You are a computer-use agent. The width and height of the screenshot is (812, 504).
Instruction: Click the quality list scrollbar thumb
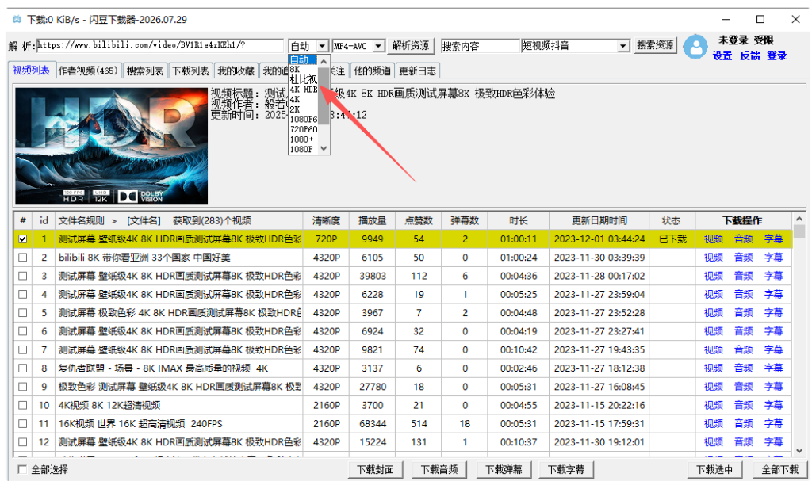click(324, 96)
